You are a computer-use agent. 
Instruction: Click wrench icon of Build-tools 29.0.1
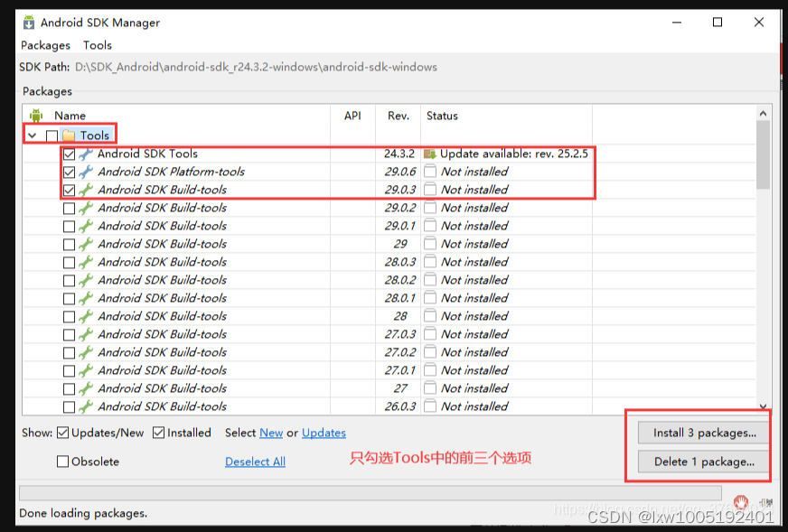pos(86,226)
